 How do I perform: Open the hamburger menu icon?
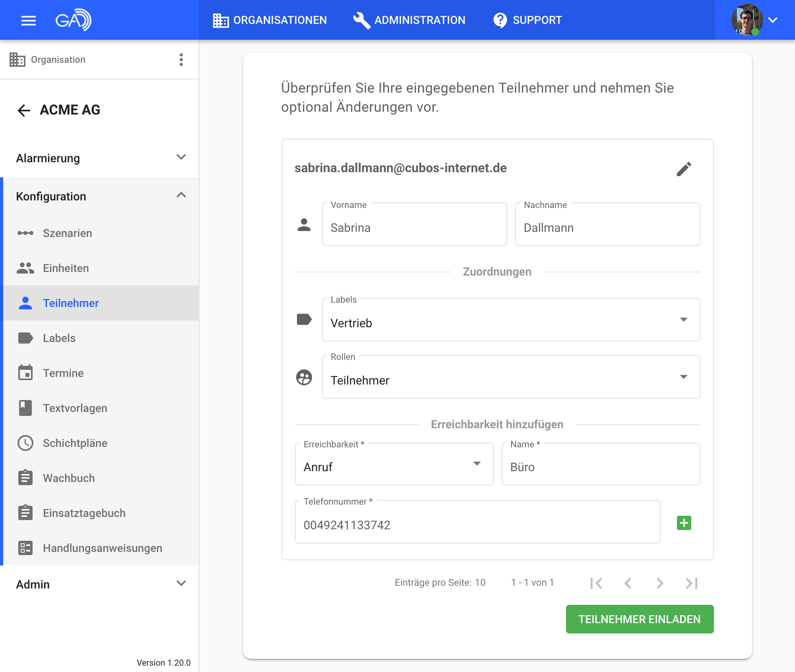pyautogui.click(x=29, y=20)
